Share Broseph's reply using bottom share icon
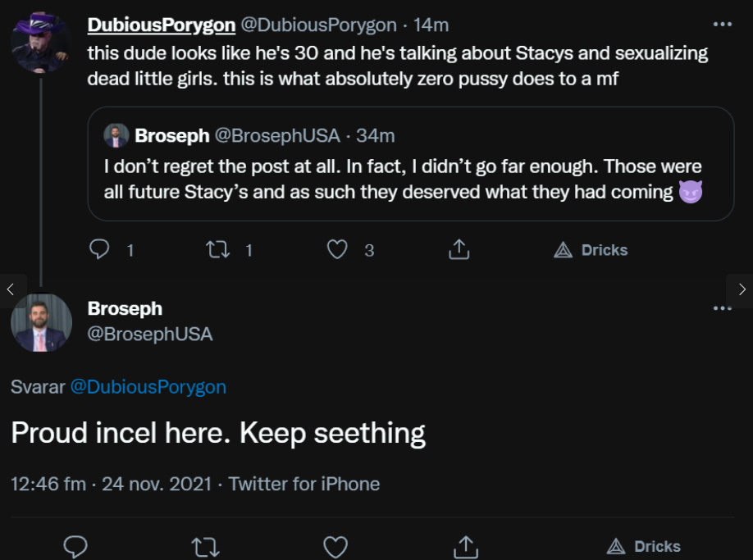 [x=466, y=546]
